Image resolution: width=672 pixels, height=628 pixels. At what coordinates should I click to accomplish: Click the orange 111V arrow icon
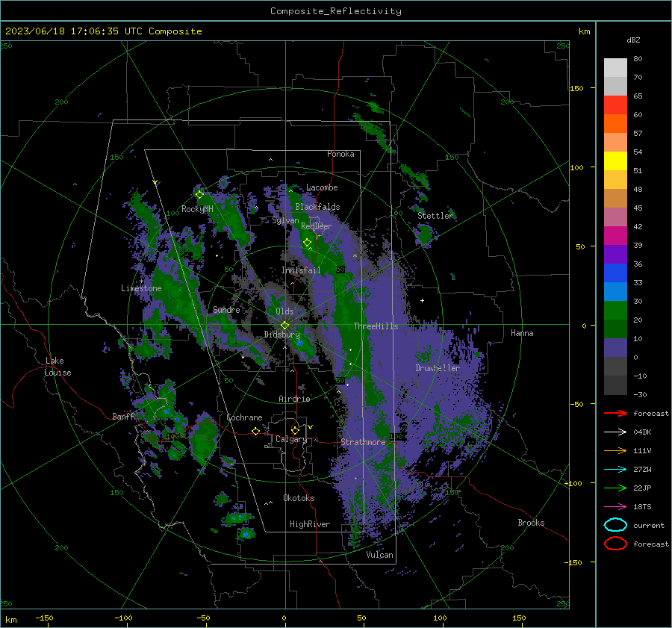click(x=615, y=450)
